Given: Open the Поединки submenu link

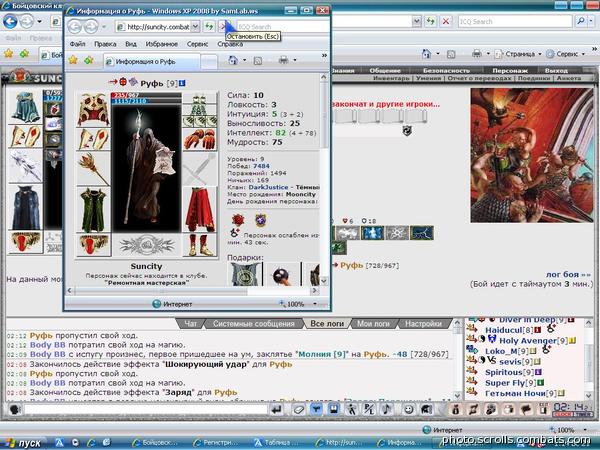Looking at the screenshot, I should [x=533, y=78].
